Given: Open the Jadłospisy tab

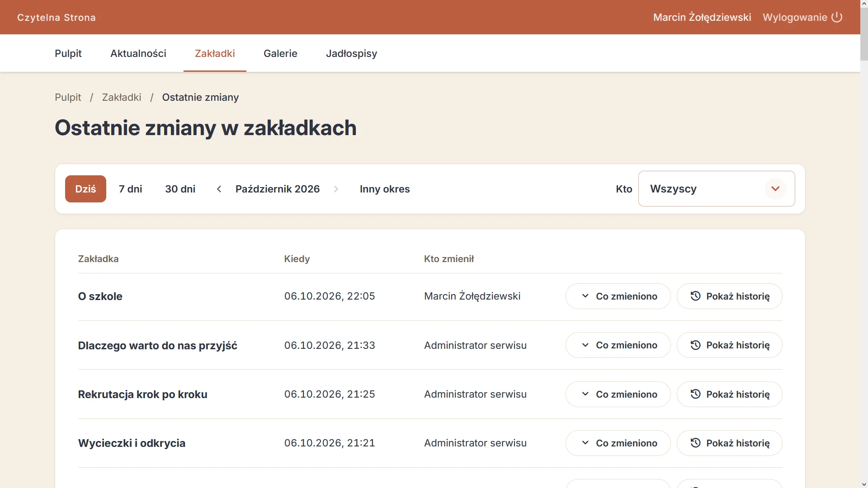Looking at the screenshot, I should 351,53.
